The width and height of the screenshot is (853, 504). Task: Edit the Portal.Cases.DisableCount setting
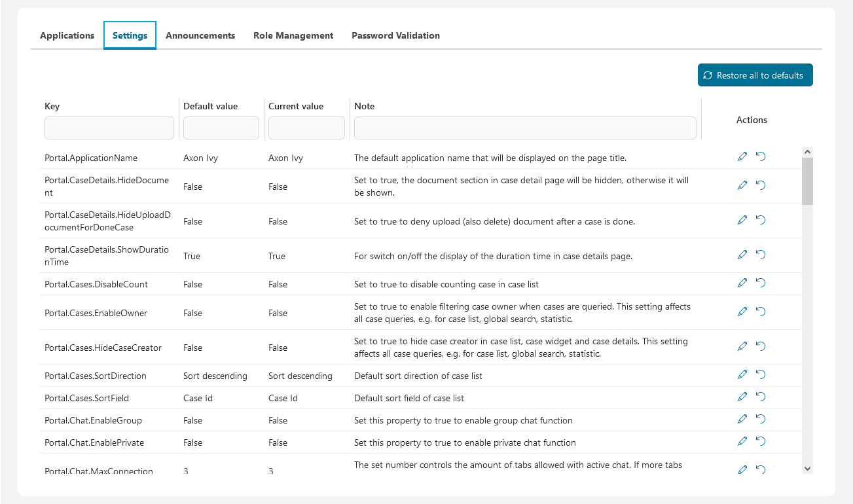[742, 283]
